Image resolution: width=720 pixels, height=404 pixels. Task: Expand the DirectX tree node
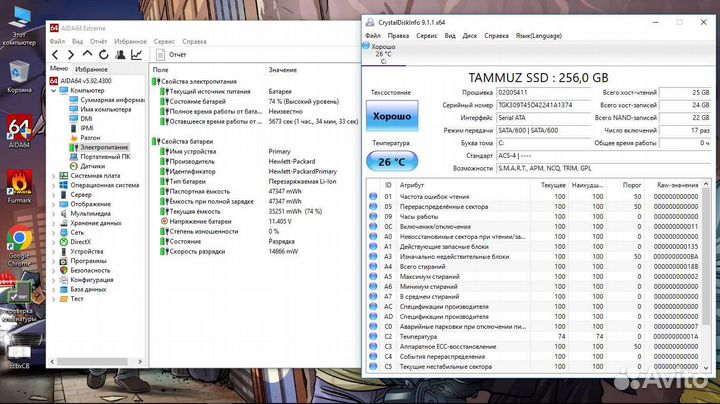click(54, 242)
